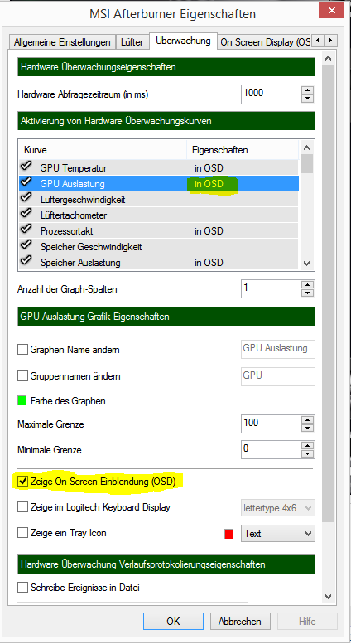This screenshot has height=644, width=351.
Task: Click curve list scroll up arrow
Action: (x=306, y=148)
